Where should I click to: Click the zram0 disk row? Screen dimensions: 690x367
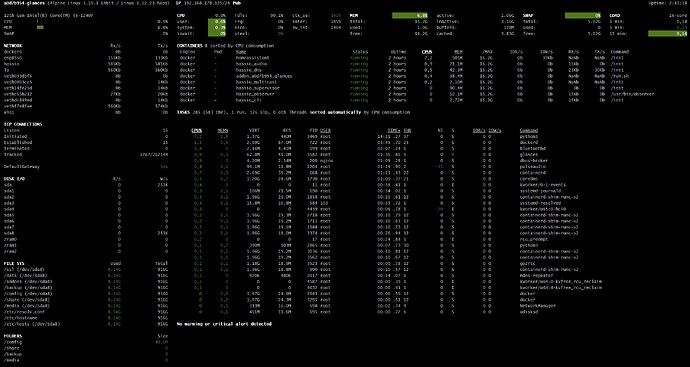tap(86, 239)
